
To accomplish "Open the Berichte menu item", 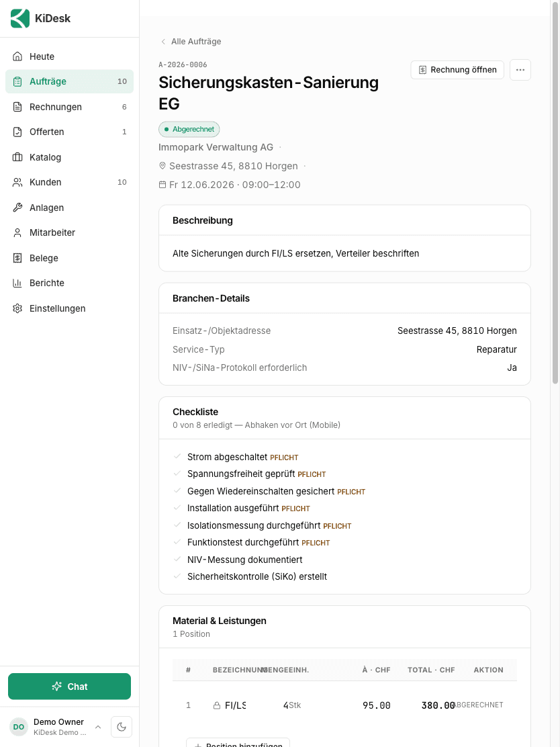I will coord(70,283).
